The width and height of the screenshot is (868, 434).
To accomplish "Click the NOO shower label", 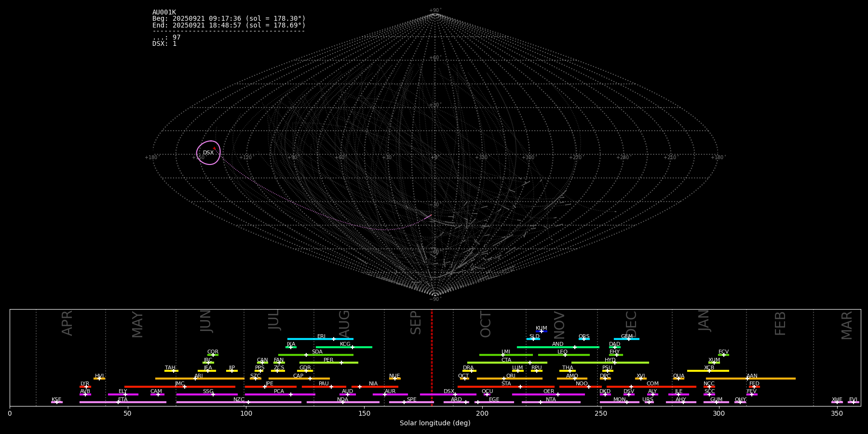I will click(x=582, y=384).
